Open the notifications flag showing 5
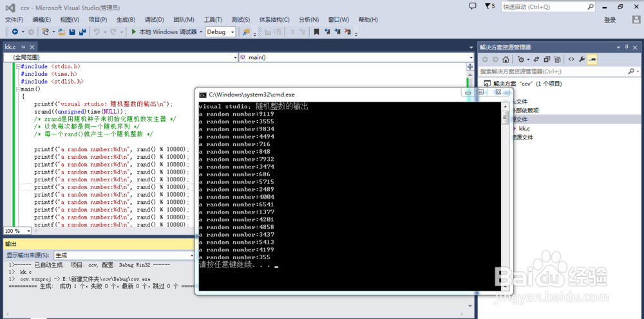The height and width of the screenshot is (319, 644). [490, 6]
